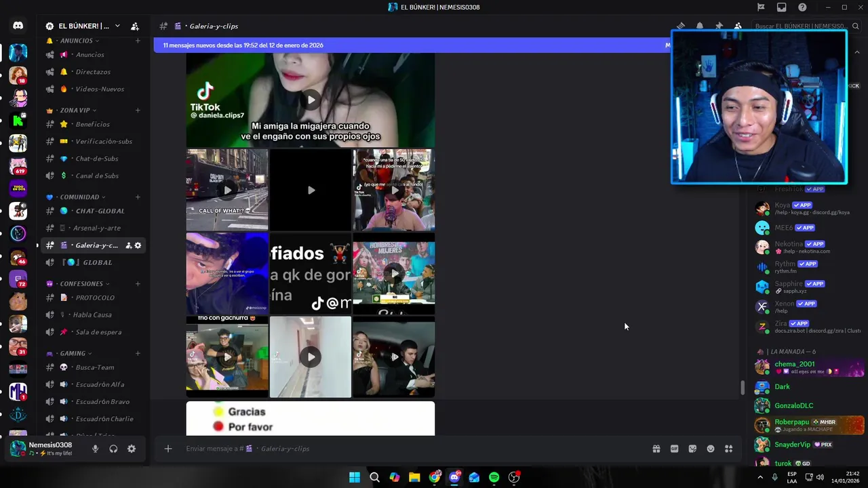Open the PROTOCOLO channel
The height and width of the screenshot is (488, 868).
click(x=93, y=298)
